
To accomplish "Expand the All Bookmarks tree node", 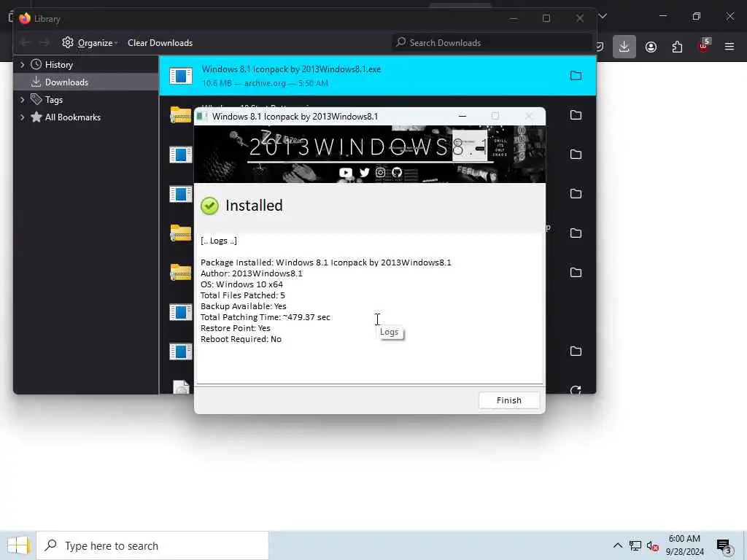I will coord(23,117).
